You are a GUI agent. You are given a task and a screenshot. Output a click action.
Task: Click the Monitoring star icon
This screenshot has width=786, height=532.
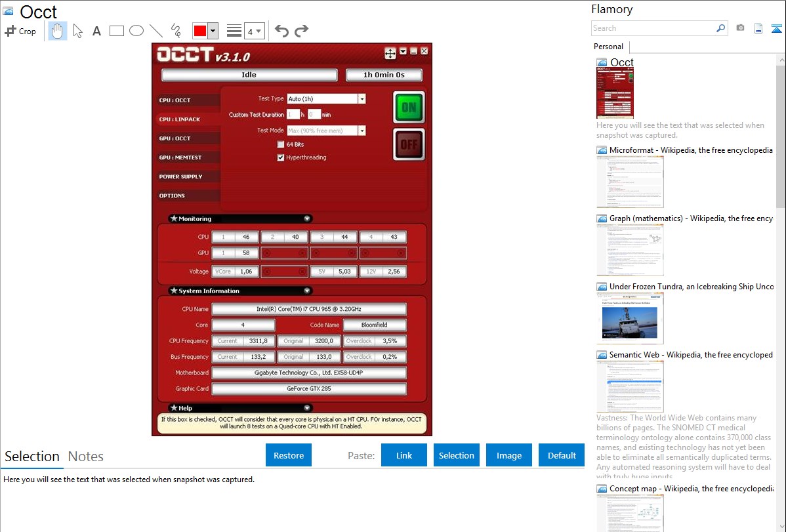coord(174,218)
